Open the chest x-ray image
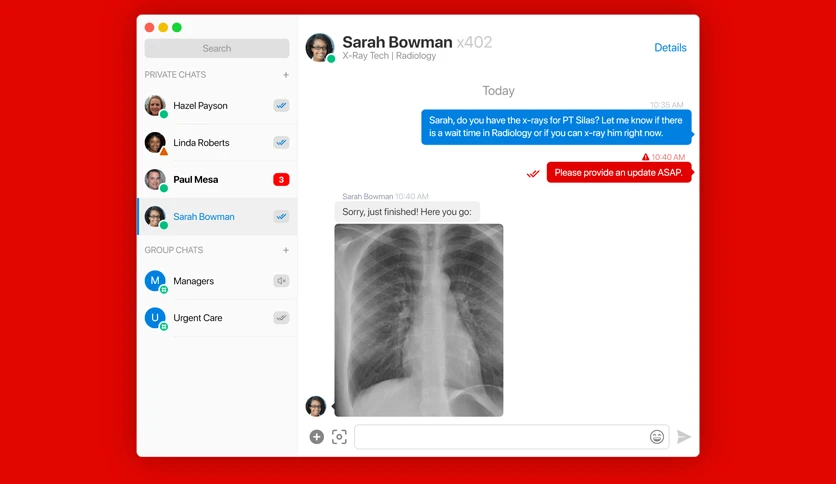Viewport: 836px width, 484px height. click(x=419, y=320)
